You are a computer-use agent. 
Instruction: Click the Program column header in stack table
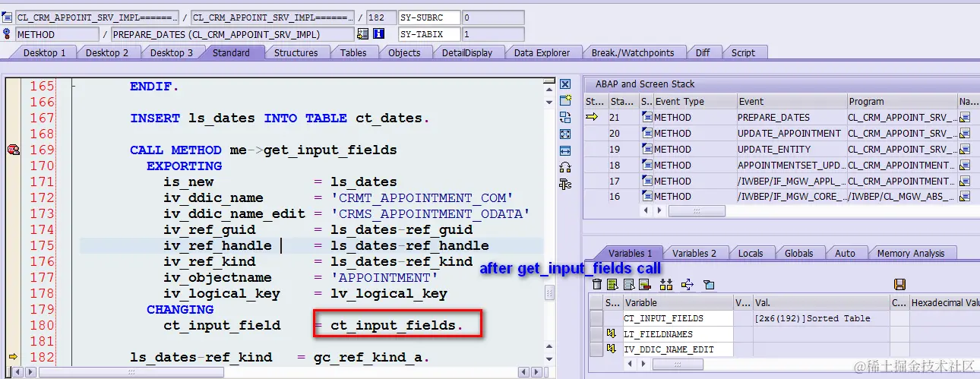click(902, 101)
